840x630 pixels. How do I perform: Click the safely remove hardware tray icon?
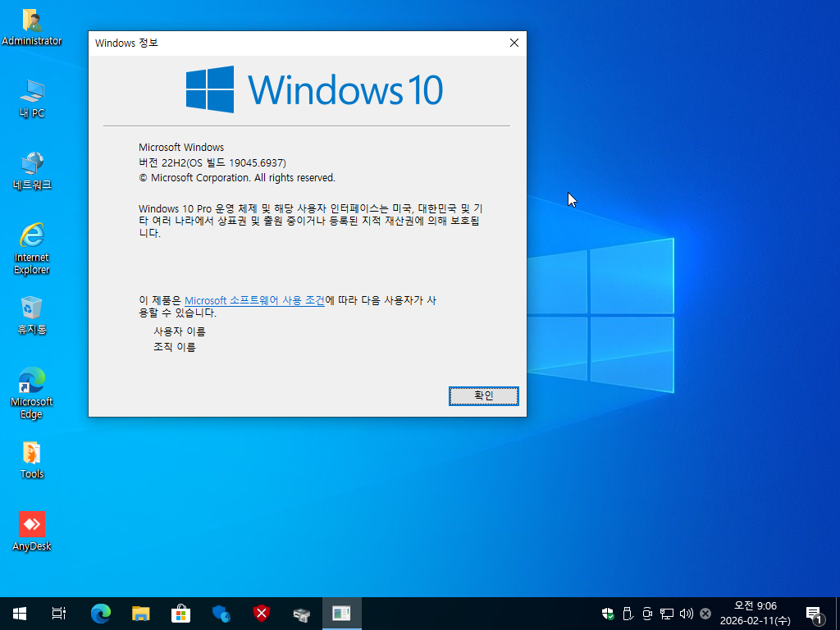click(x=628, y=614)
